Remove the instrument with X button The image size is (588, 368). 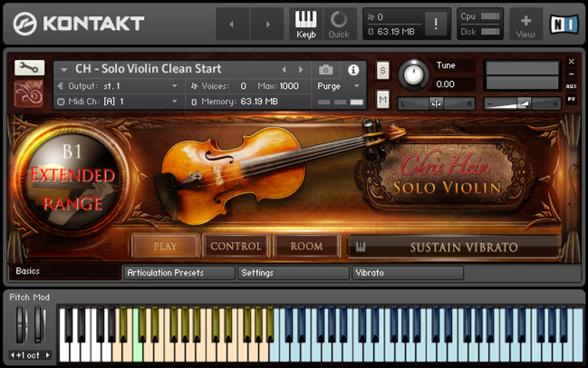coord(571,61)
